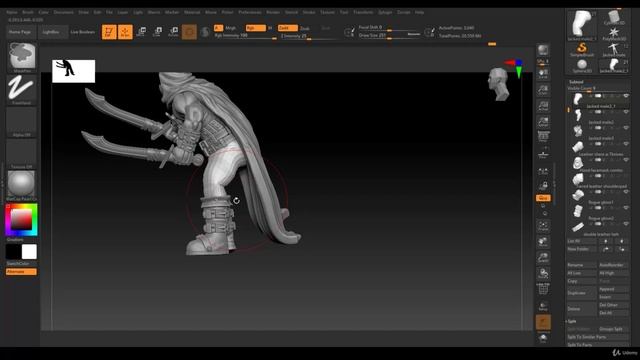Screen dimensions: 640x360
Task: Click the Home Page button
Action: pos(20,32)
